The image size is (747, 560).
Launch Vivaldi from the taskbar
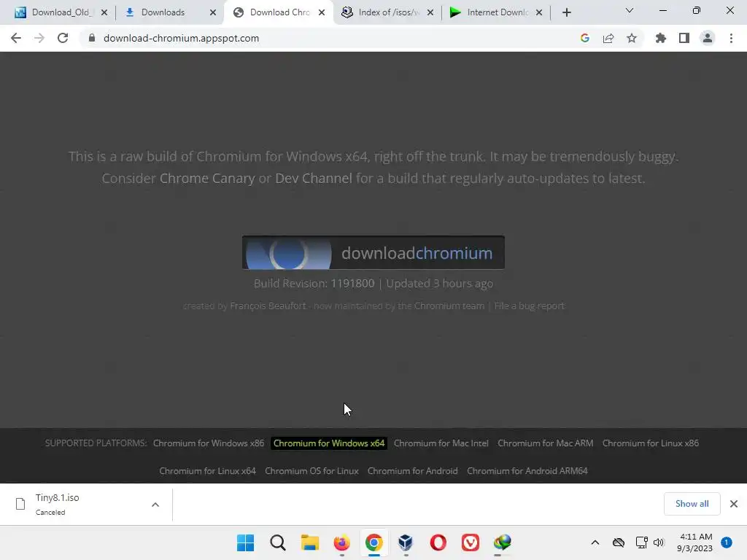tap(471, 542)
